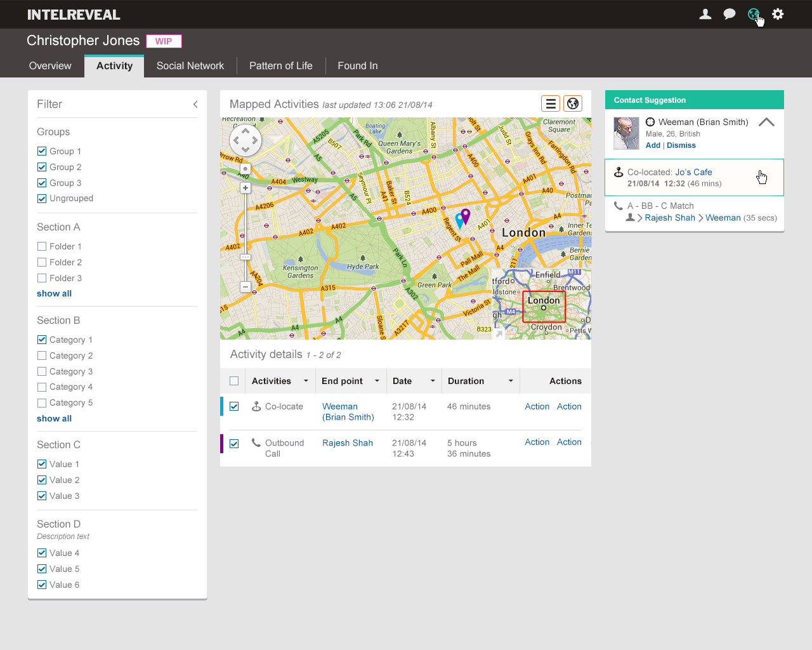
Task: Uncheck the Group 1 checkbox
Action: click(x=42, y=151)
